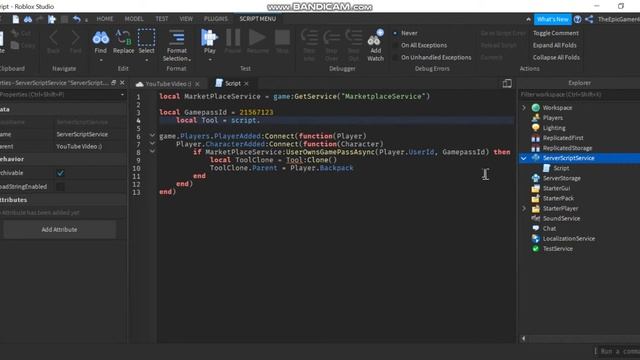Click Collapse All Folds action

click(556, 58)
